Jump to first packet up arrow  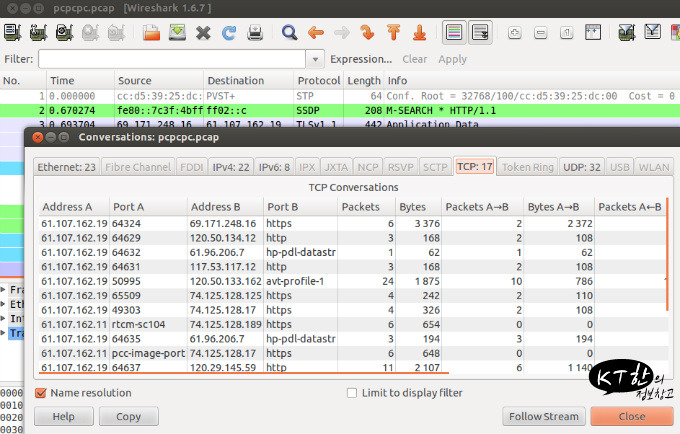point(393,33)
